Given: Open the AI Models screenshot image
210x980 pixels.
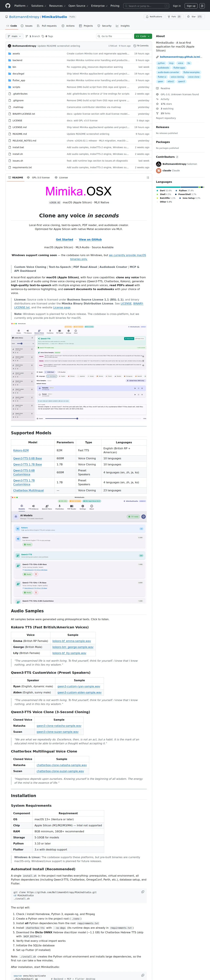Looking at the screenshot, I should click(79, 550).
